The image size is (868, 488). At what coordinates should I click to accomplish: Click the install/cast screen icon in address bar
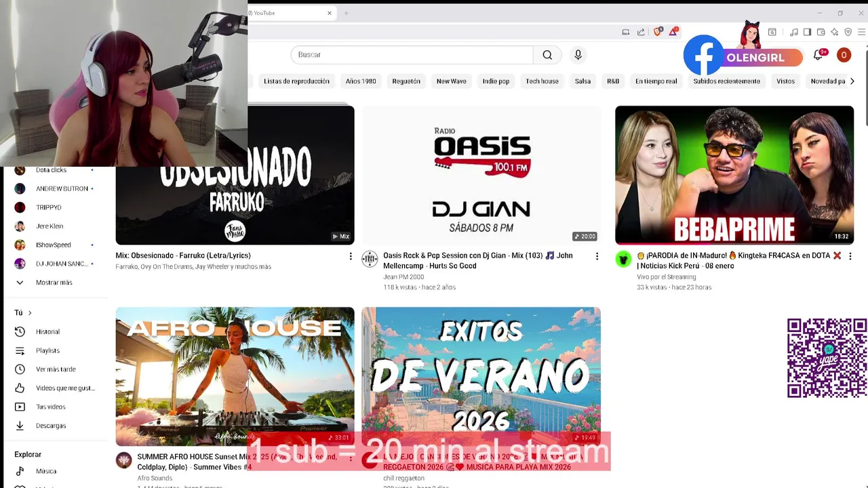tap(625, 32)
